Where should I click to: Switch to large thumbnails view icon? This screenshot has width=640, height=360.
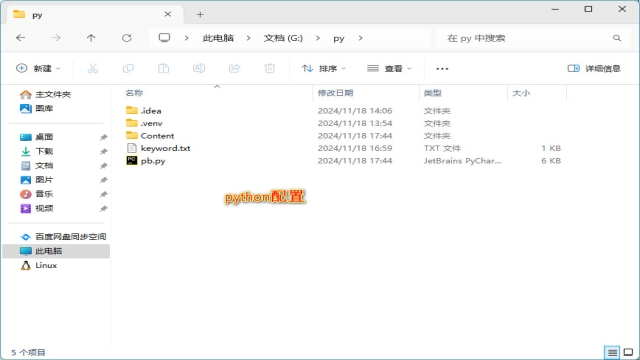pos(628,352)
